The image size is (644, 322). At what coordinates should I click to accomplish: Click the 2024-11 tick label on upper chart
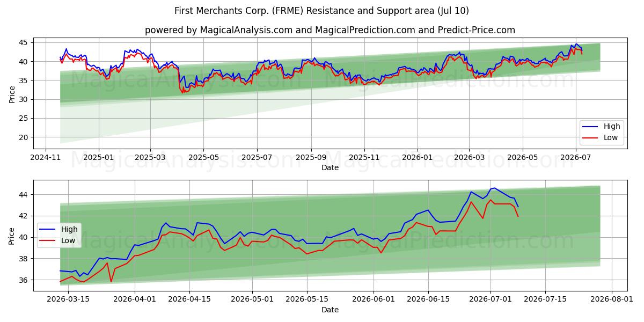[x=45, y=158]
